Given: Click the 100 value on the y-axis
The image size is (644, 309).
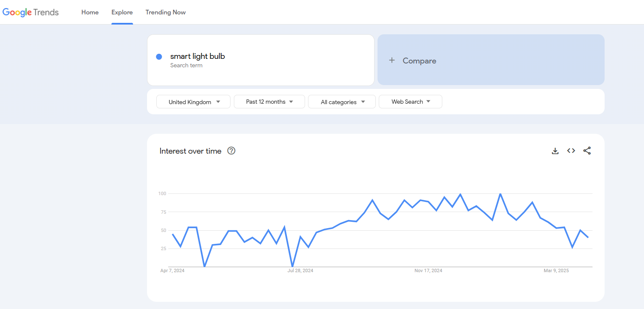Looking at the screenshot, I should coord(162,193).
